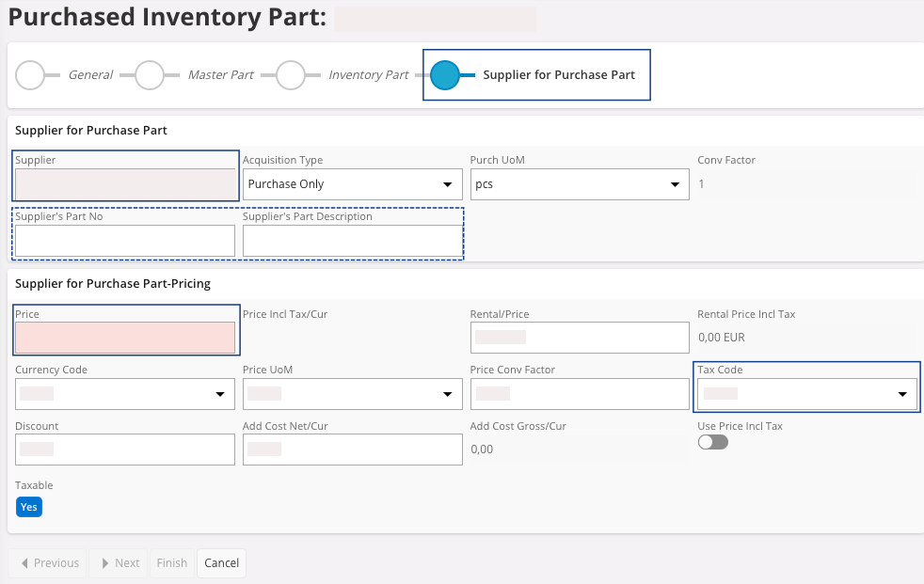The width and height of the screenshot is (924, 584).
Task: Click the Previous button
Action: pyautogui.click(x=48, y=563)
